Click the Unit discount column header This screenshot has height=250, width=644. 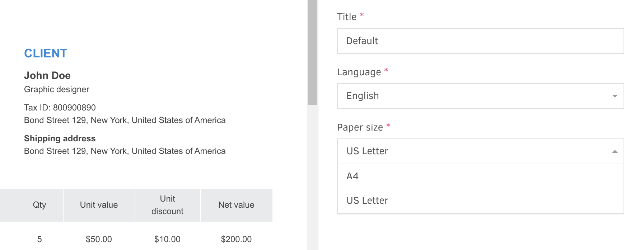point(167,205)
